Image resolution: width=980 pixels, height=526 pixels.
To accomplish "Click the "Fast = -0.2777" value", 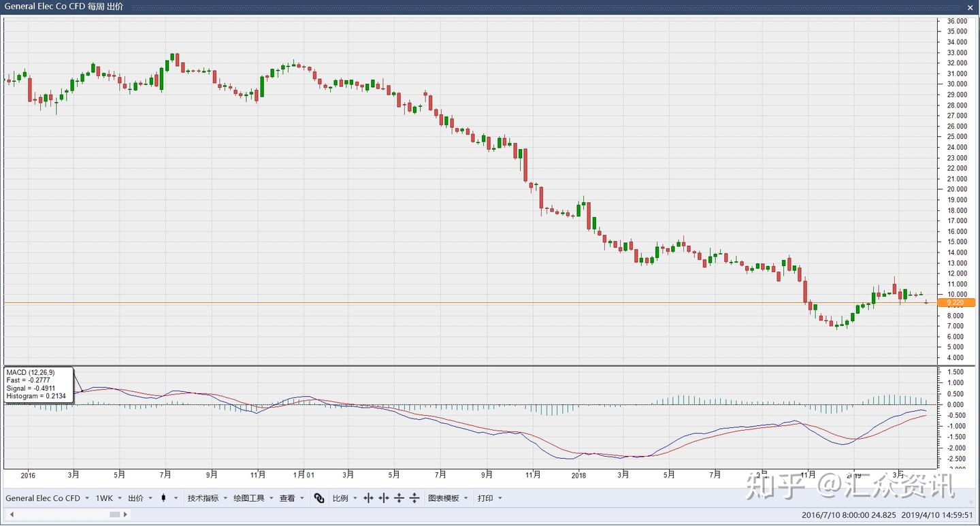I will tap(28, 380).
